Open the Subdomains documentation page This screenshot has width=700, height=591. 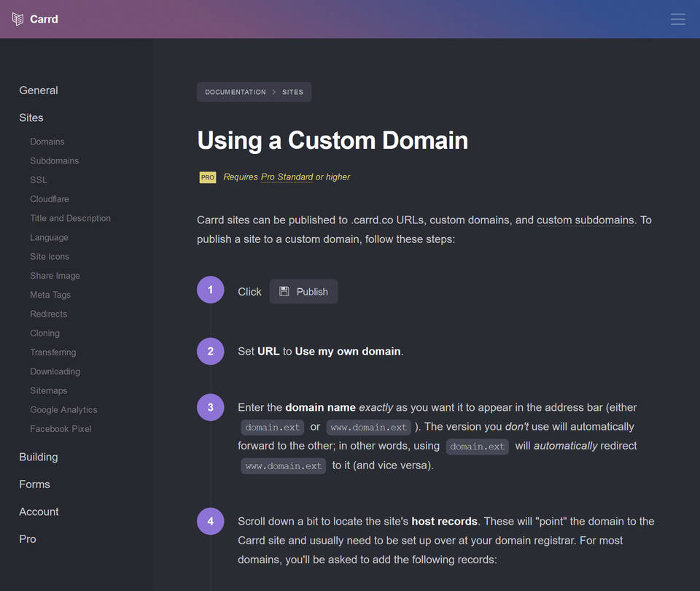55,161
